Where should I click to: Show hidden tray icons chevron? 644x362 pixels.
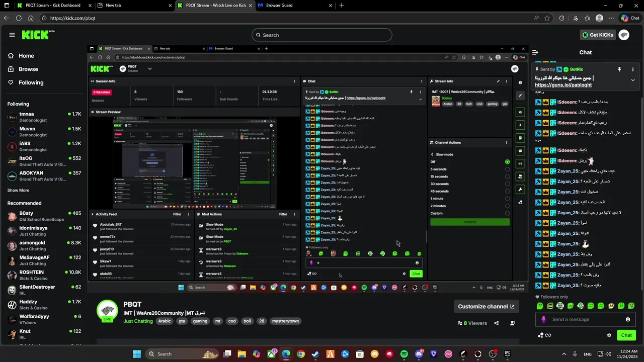563,354
